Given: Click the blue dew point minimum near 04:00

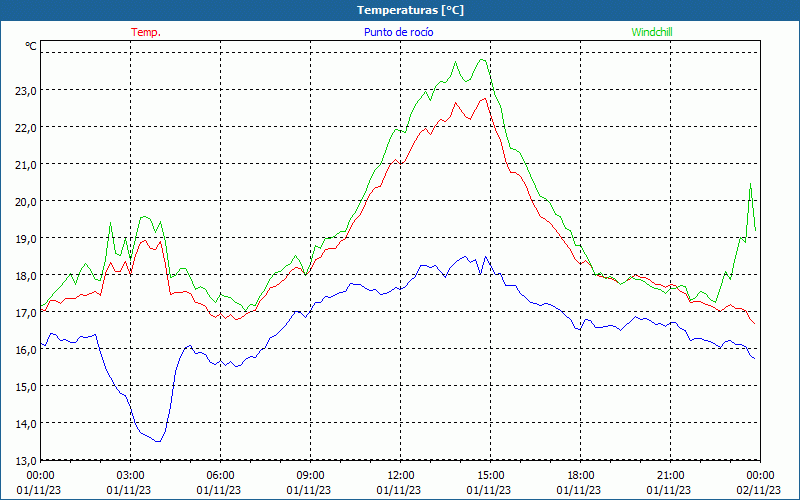Looking at the screenshot, I should pos(158,441).
